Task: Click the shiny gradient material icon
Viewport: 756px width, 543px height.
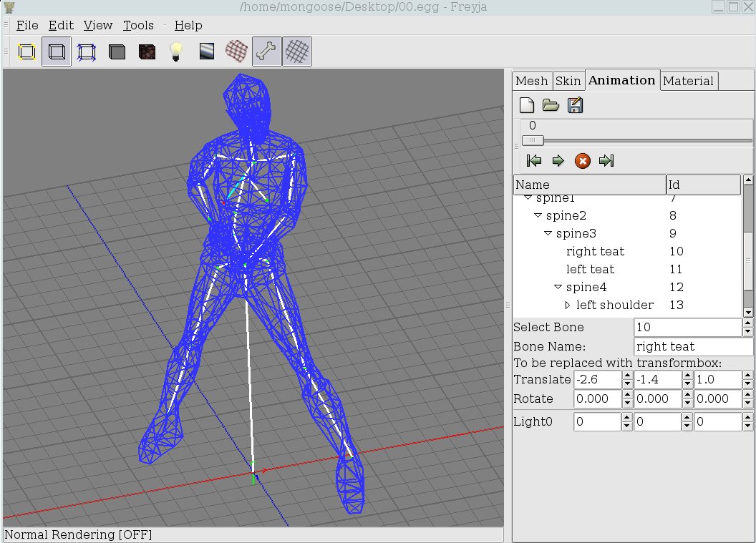Action: [x=207, y=52]
